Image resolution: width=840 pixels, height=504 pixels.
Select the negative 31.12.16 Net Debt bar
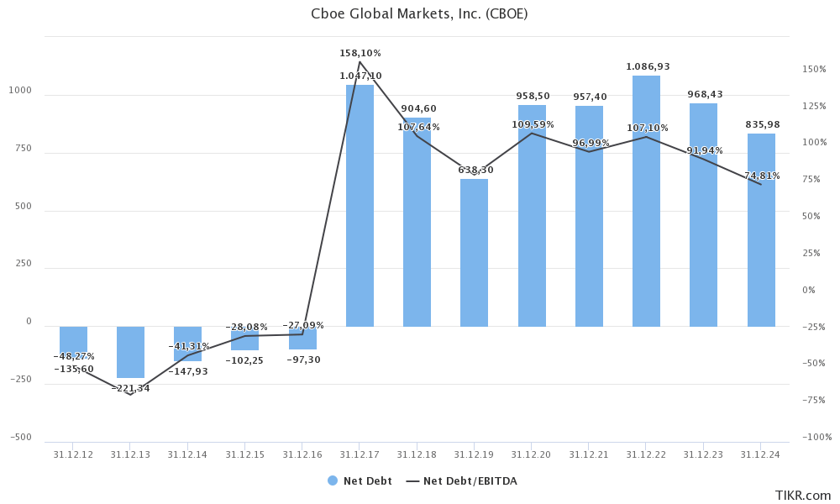coord(302,338)
